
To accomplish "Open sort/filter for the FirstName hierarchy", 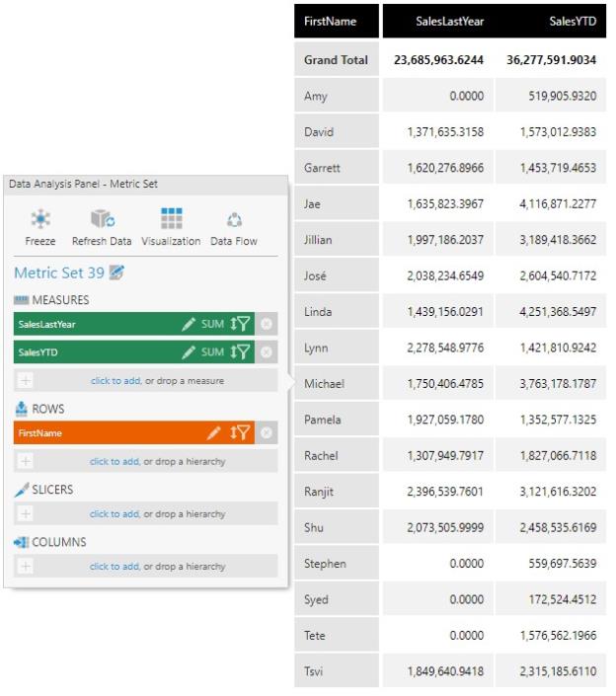I will click(241, 432).
